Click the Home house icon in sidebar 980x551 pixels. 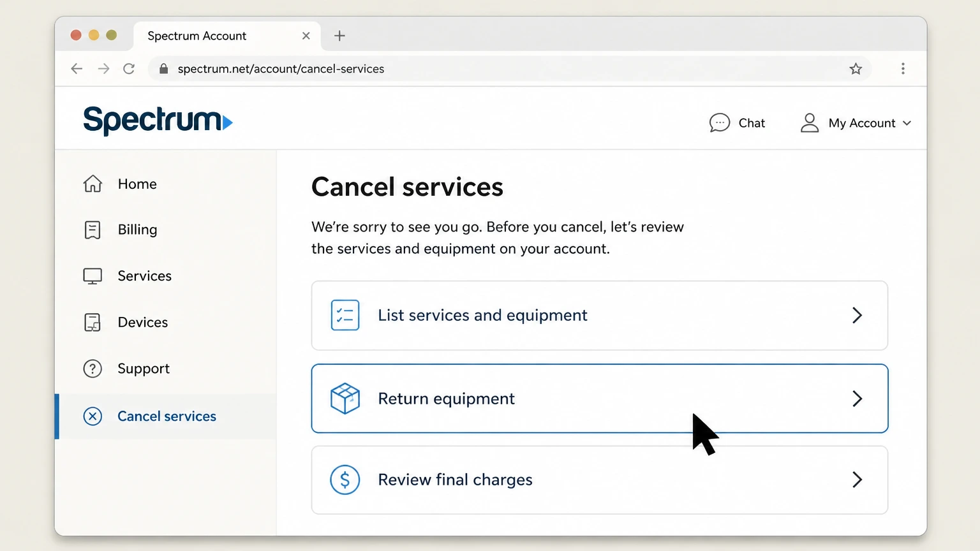tap(93, 184)
